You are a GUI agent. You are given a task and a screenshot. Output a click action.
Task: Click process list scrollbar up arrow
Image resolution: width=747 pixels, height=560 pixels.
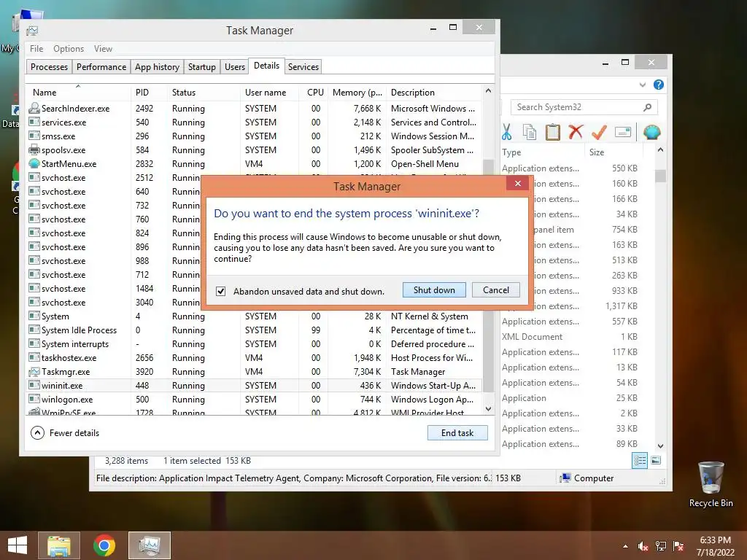(x=488, y=90)
